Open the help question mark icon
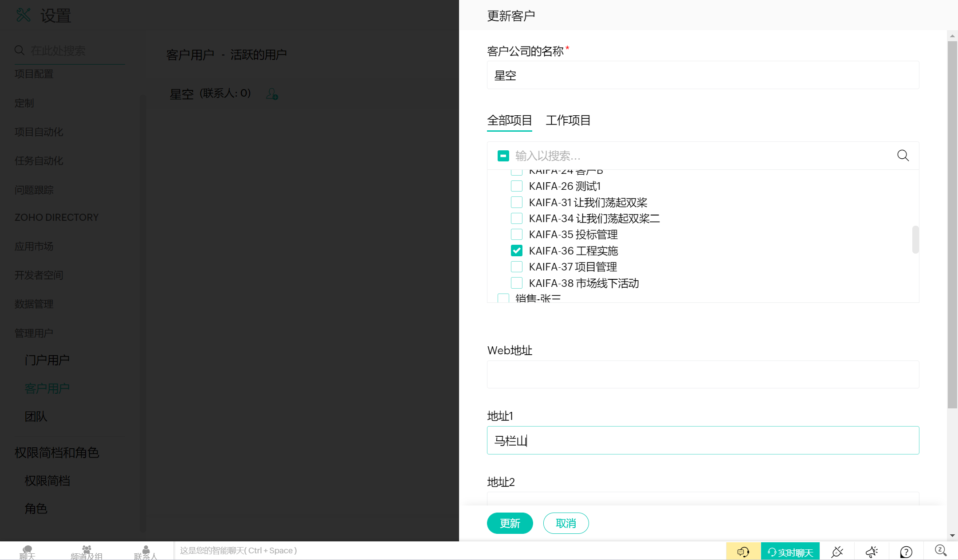Image resolution: width=958 pixels, height=560 pixels. click(x=906, y=552)
